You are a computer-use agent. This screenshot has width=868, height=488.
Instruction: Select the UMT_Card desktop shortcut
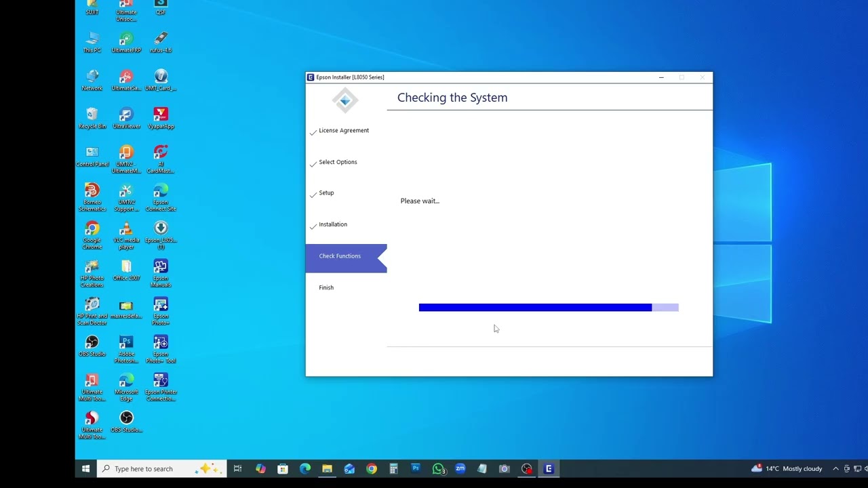coord(161,80)
